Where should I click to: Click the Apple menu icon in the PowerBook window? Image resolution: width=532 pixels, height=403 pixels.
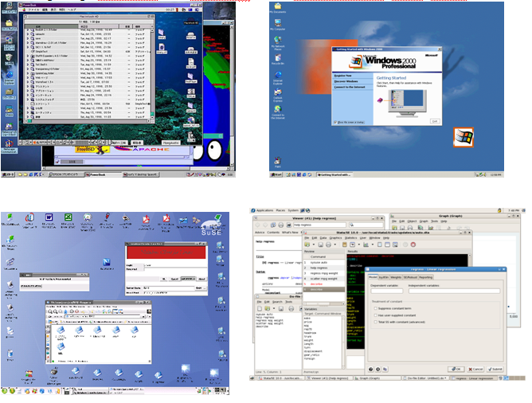[24, 10]
